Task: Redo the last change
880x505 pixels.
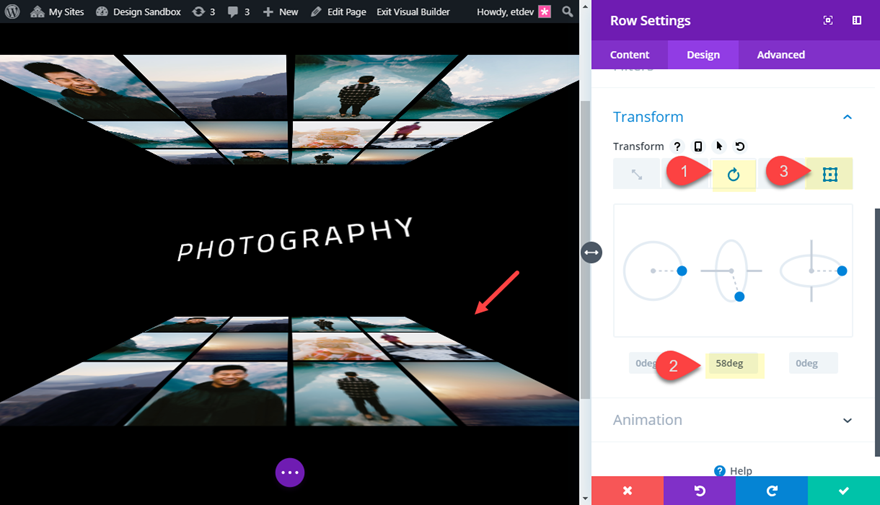Action: point(772,491)
